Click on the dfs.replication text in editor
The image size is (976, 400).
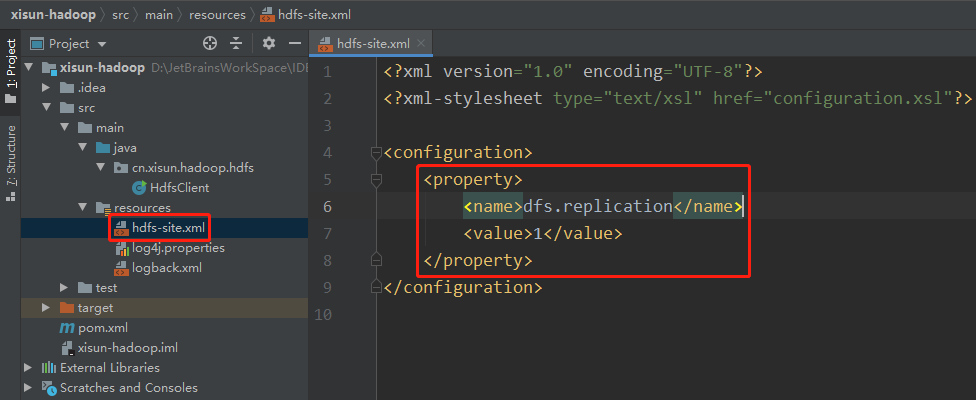click(x=597, y=206)
